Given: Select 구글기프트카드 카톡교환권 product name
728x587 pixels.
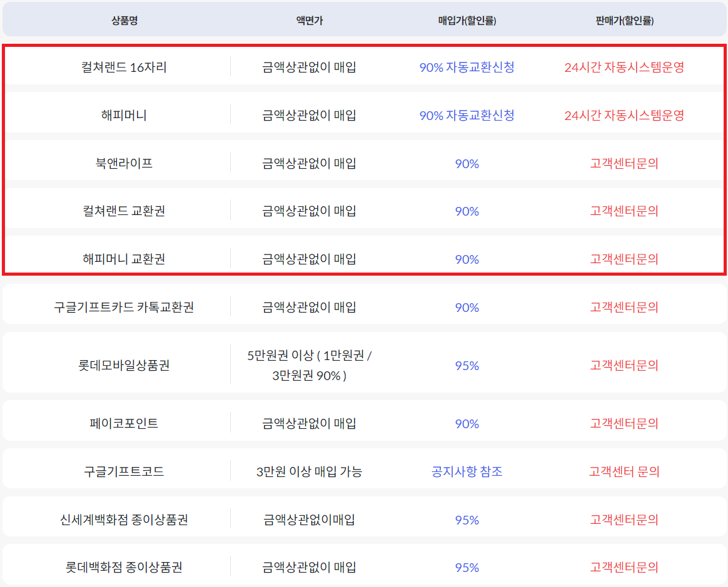Looking at the screenshot, I should click(124, 307).
